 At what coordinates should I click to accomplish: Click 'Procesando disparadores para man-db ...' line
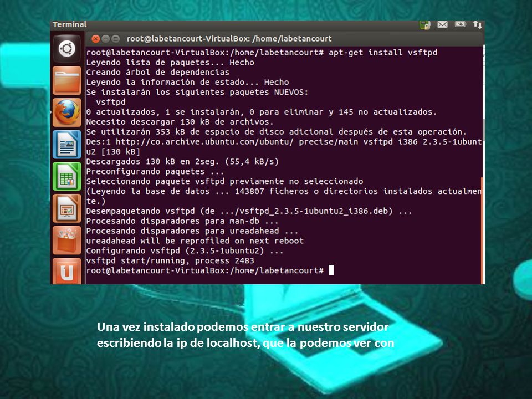pos(182,221)
